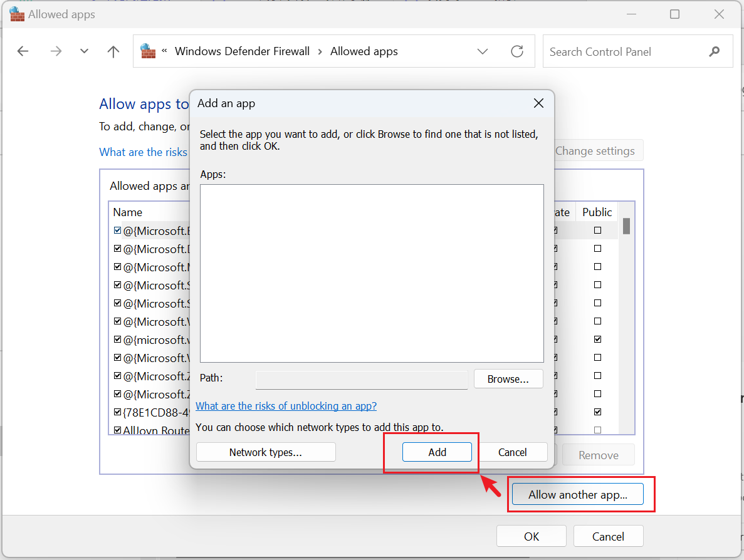Image resolution: width=744 pixels, height=560 pixels.
Task: Click the Forward navigation arrow
Action: coord(56,51)
